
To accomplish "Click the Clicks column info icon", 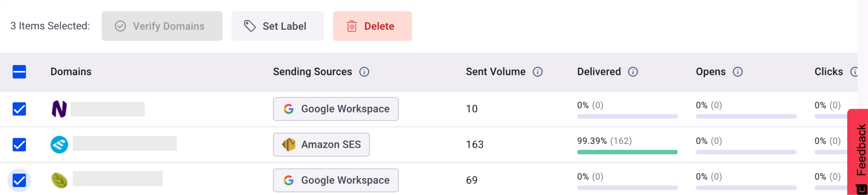I will (854, 72).
